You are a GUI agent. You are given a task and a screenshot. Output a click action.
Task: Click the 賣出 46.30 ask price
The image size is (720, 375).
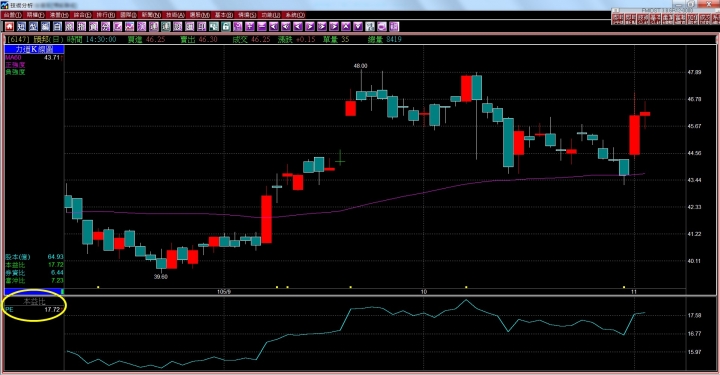coord(199,39)
